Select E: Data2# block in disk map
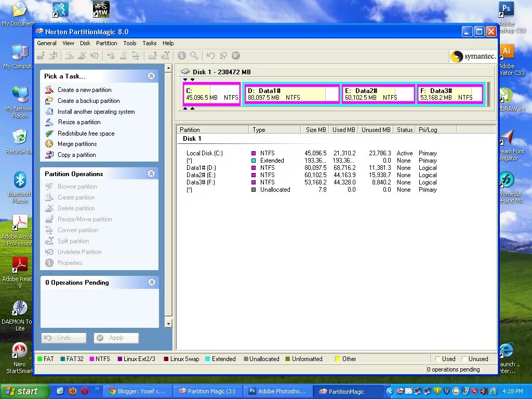The image size is (532, 399). coord(378,94)
